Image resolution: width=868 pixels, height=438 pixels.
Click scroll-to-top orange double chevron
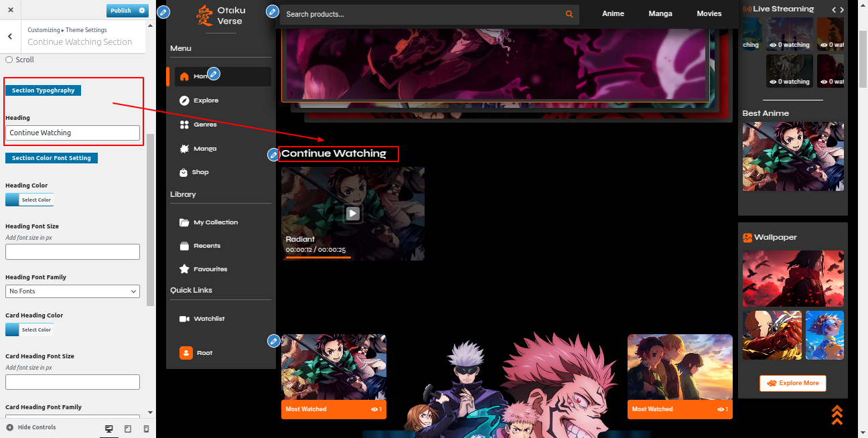[x=837, y=415]
